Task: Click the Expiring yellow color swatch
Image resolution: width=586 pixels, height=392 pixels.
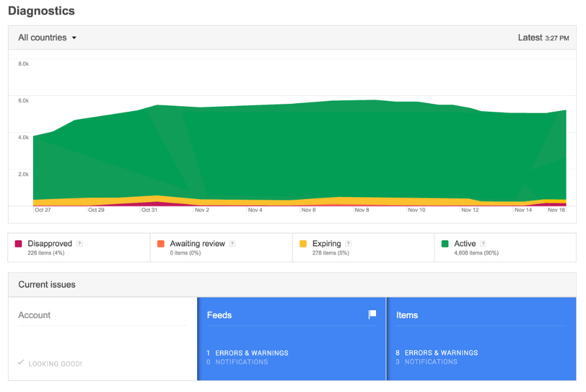Action: pyautogui.click(x=303, y=244)
